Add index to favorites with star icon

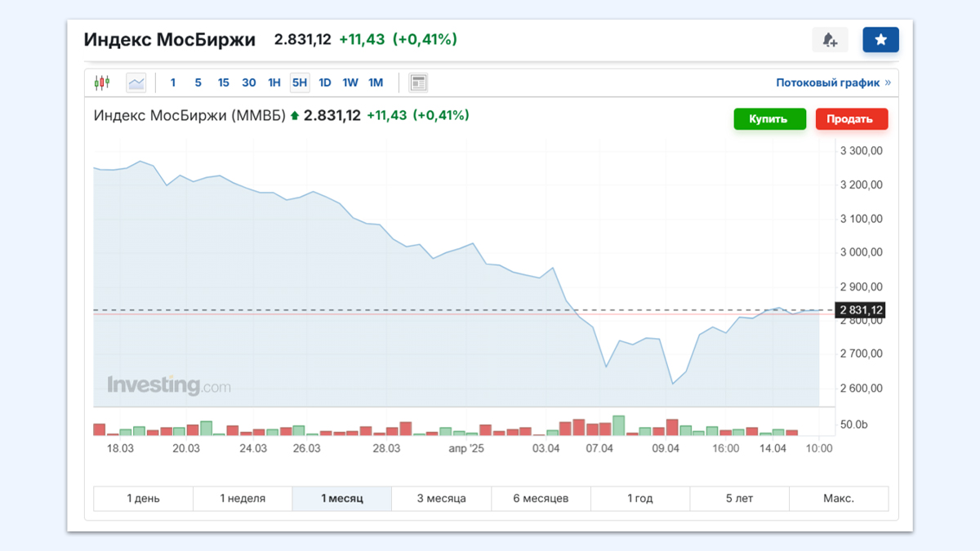[x=880, y=40]
